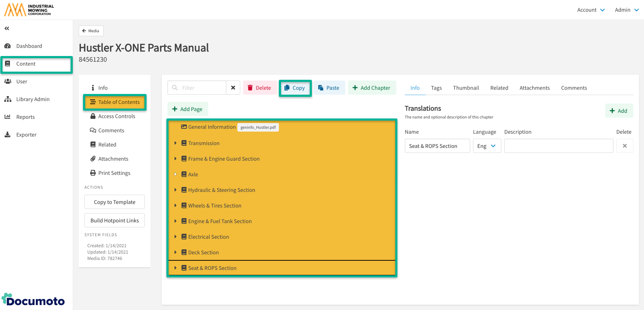The image size is (644, 310).
Task: Switch to the Attachments tab
Action: (534, 88)
